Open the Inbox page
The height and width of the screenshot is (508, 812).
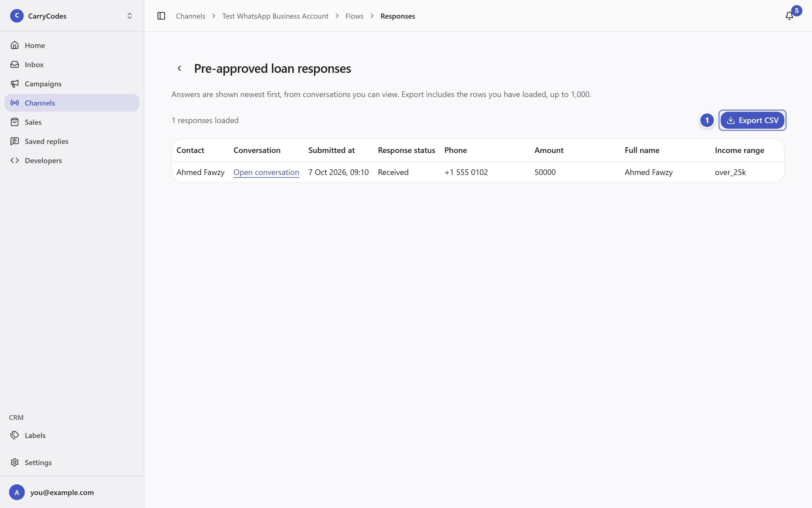[71, 64]
